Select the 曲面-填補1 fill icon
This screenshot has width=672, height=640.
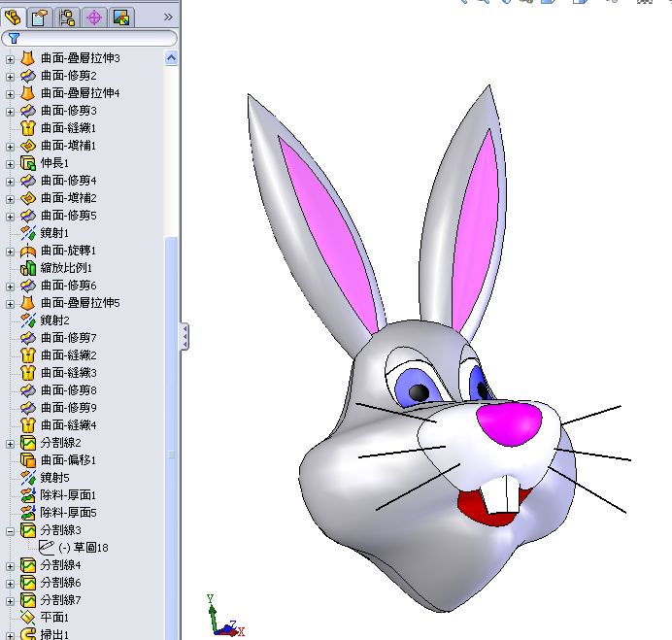(28, 146)
